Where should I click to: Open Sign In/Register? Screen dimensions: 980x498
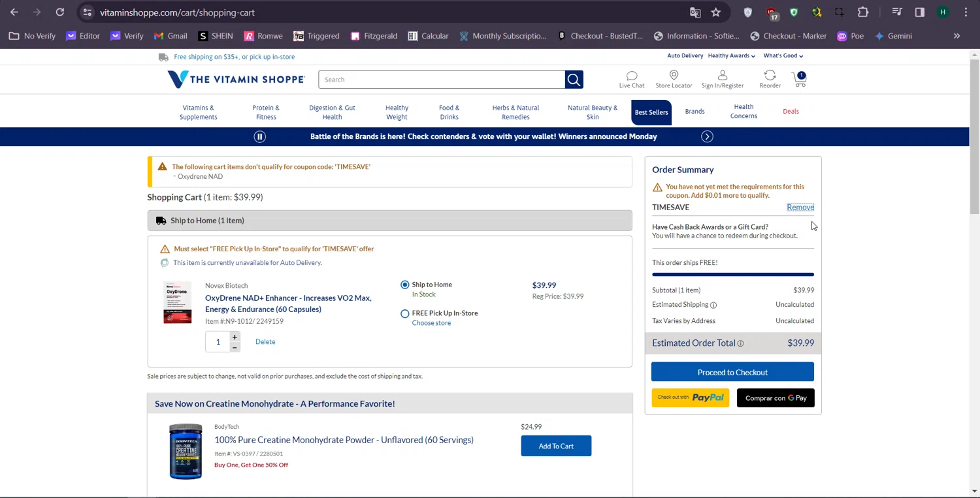(723, 80)
